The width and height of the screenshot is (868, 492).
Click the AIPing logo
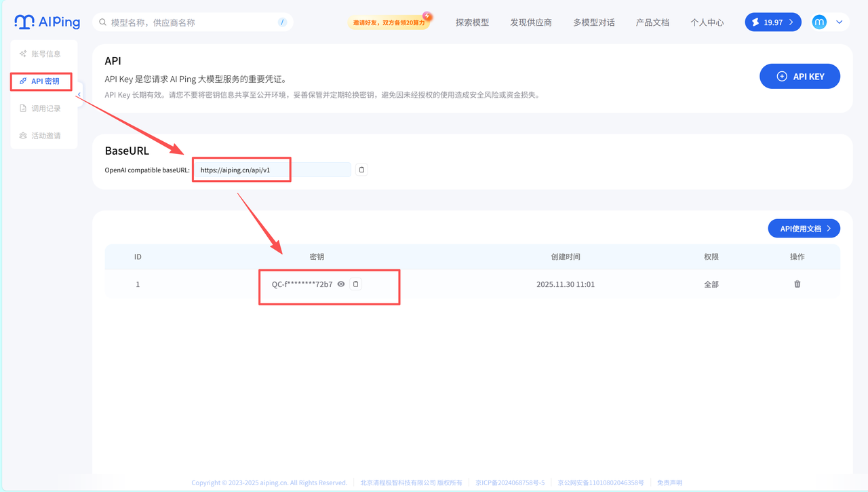(x=47, y=22)
